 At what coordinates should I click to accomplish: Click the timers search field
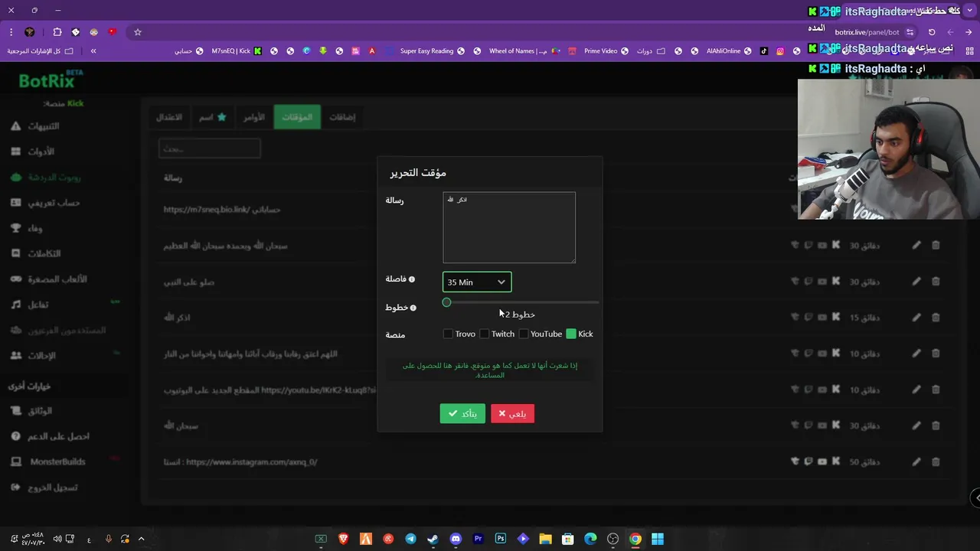pos(210,148)
